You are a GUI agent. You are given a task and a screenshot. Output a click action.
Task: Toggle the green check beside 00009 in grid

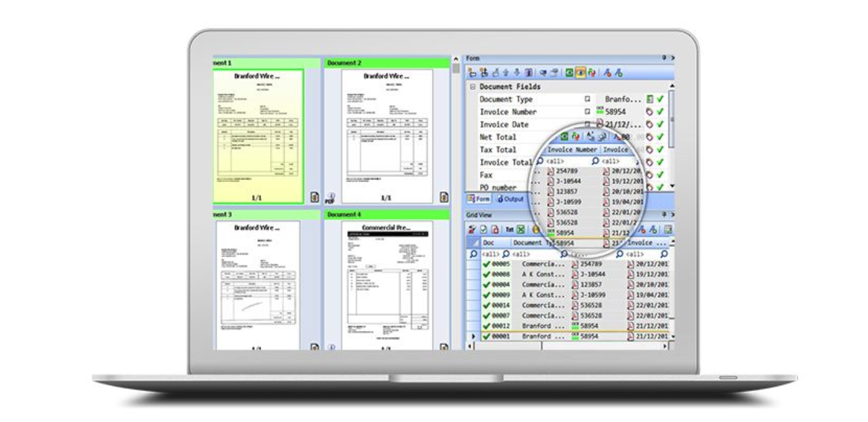click(x=487, y=295)
